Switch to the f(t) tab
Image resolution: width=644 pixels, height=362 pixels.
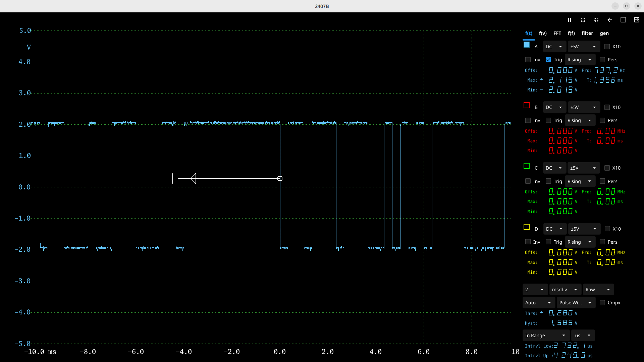pyautogui.click(x=529, y=33)
